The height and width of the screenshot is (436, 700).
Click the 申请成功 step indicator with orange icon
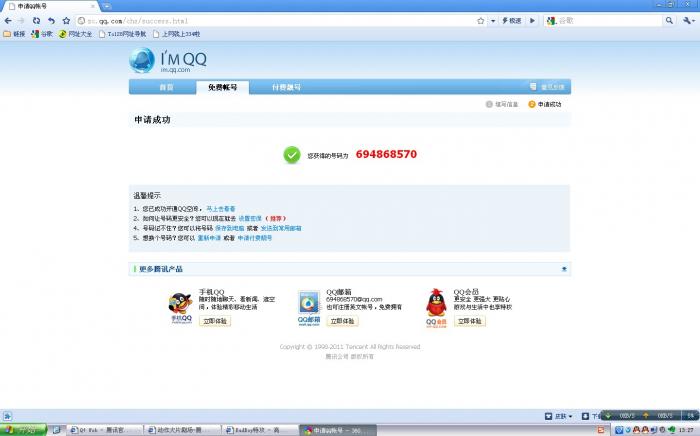pos(545,104)
